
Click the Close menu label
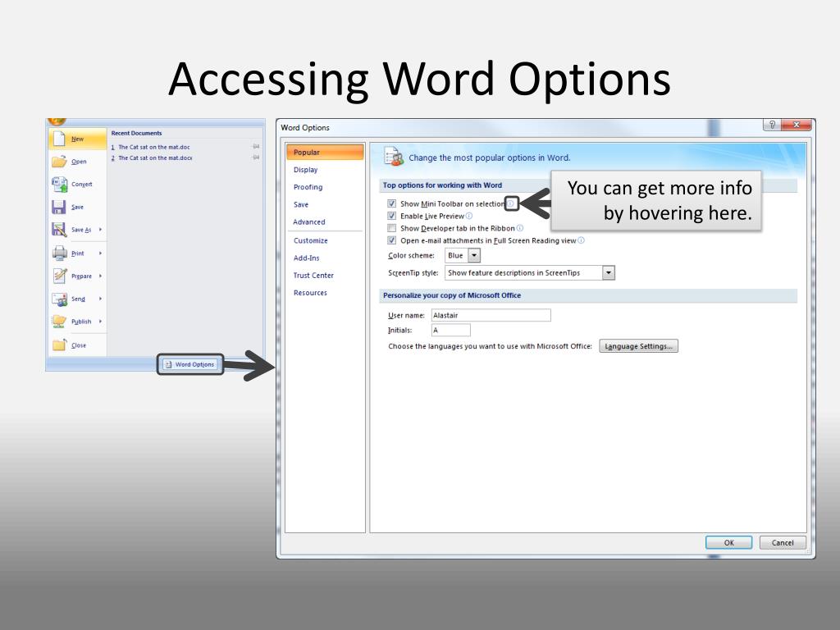(79, 345)
